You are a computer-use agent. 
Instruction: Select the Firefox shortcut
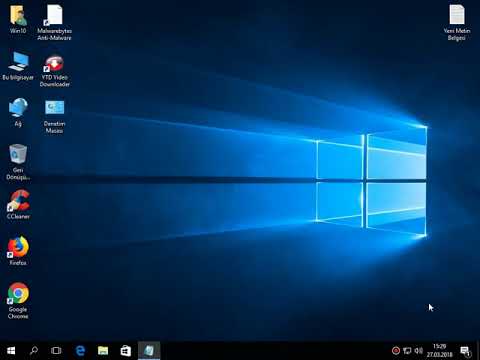pos(18,251)
